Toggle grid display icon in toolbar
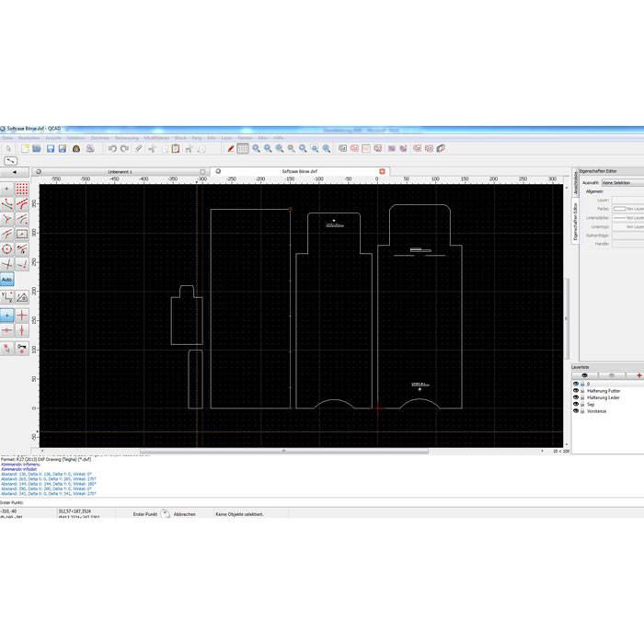644x644 pixels. 243,148
